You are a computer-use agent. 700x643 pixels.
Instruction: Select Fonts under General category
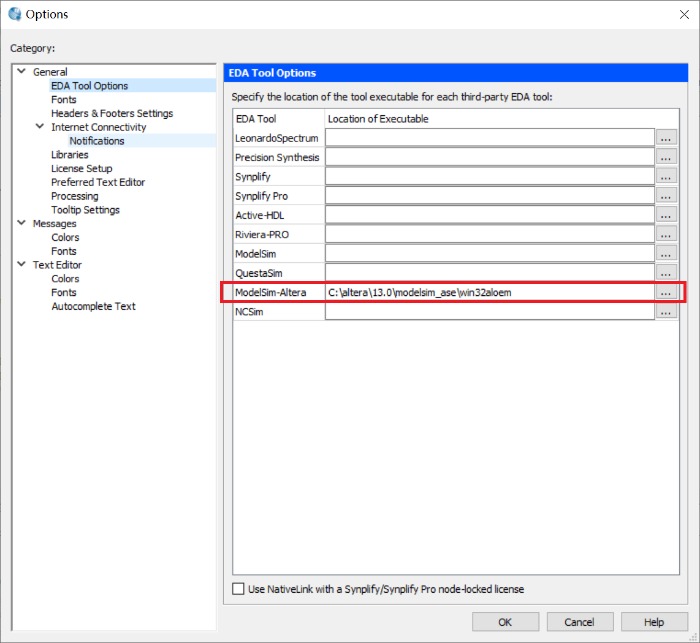[63, 100]
